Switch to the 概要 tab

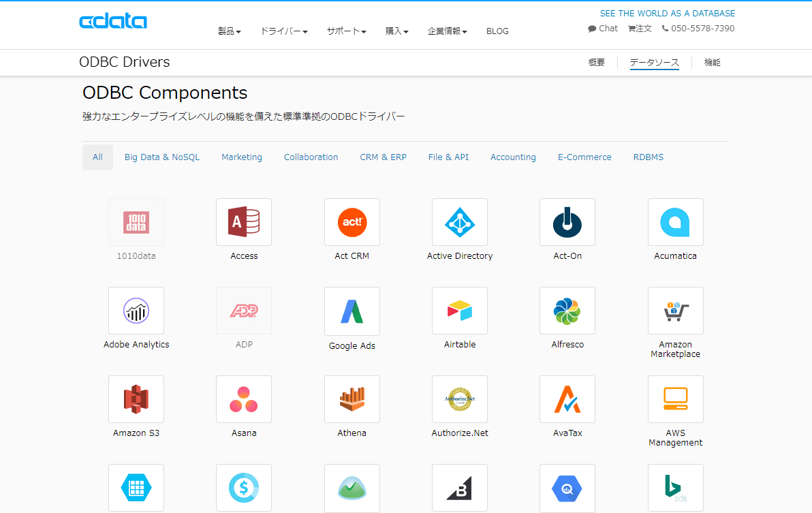597,63
